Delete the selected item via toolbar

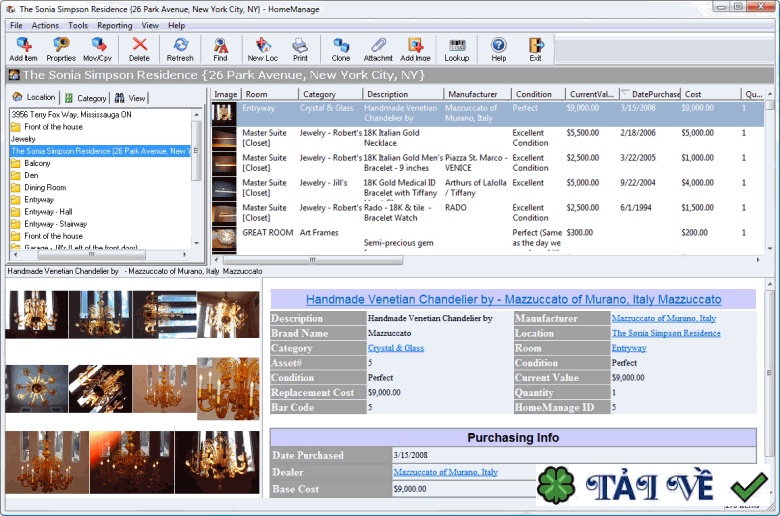point(139,49)
